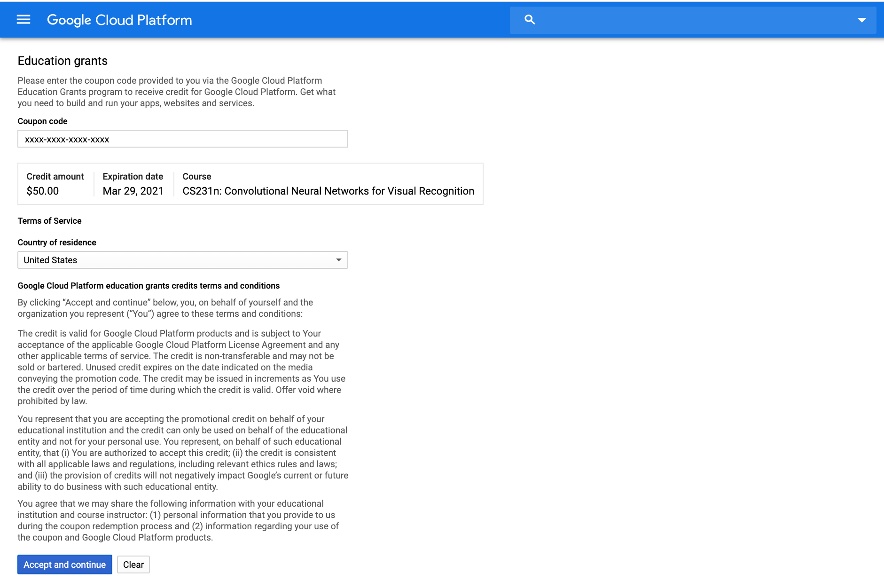
Task: Click the Course label
Action: pos(197,176)
